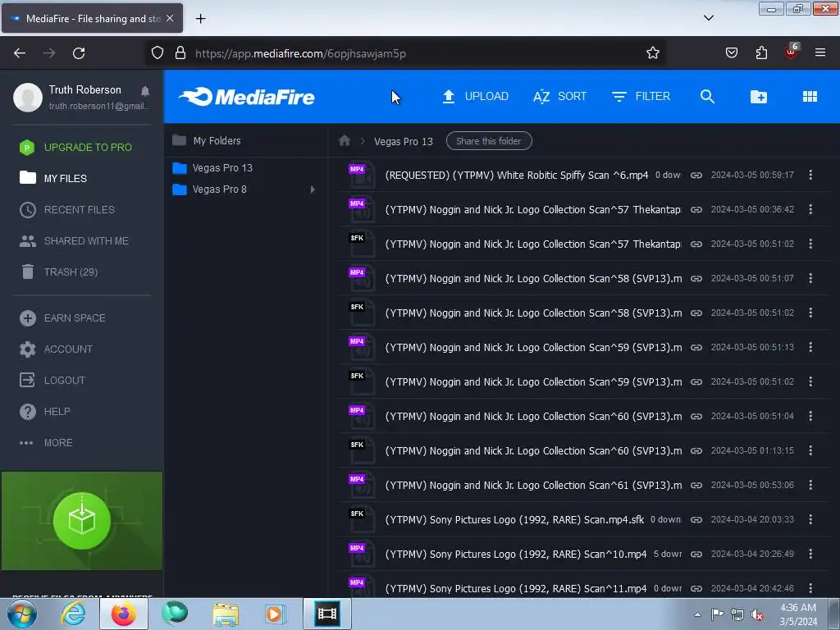
Task: Copy link for file dated 01:13:15
Action: pyautogui.click(x=696, y=451)
